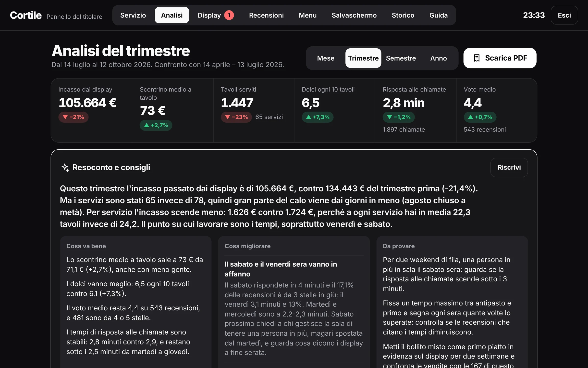This screenshot has height=368, width=588.
Task: Switch the period to Semestre
Action: (401, 58)
